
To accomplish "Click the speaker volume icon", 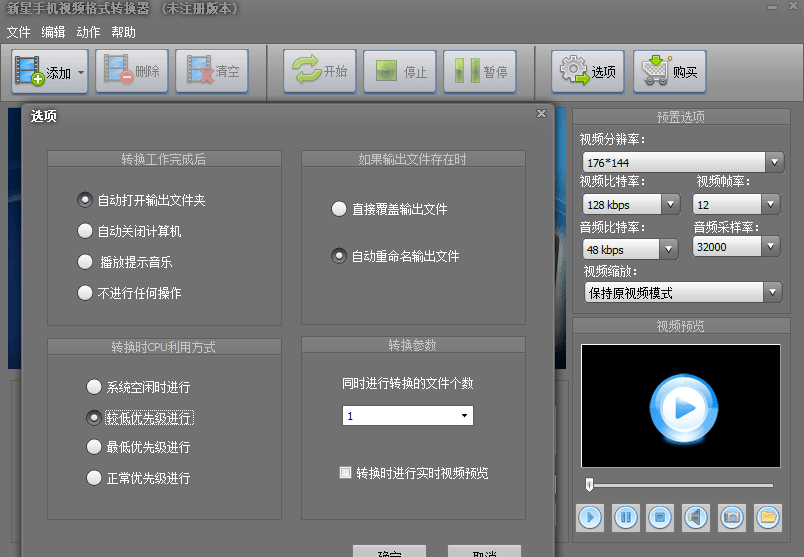I will (695, 517).
